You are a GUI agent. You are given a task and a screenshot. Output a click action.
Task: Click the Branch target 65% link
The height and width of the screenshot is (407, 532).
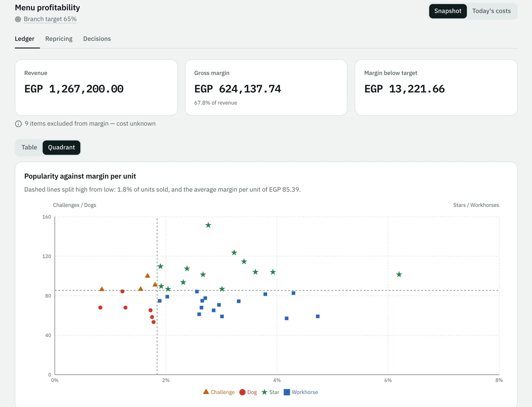50,19
